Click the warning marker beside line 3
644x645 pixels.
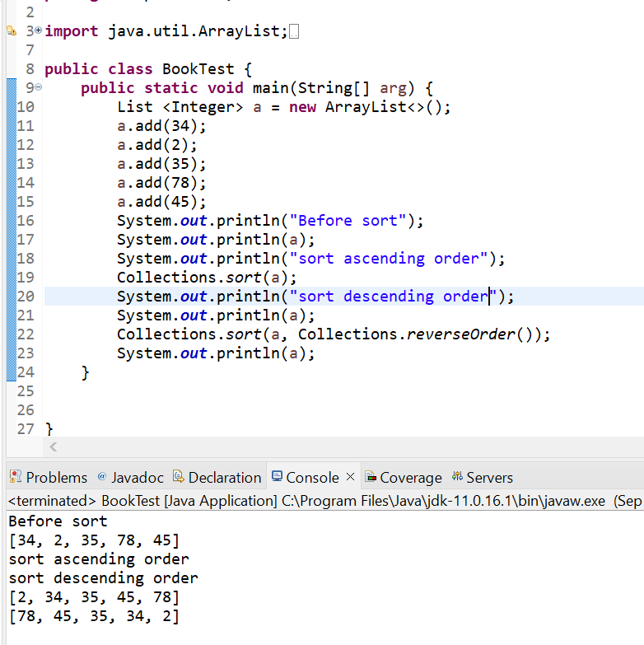coord(12,31)
